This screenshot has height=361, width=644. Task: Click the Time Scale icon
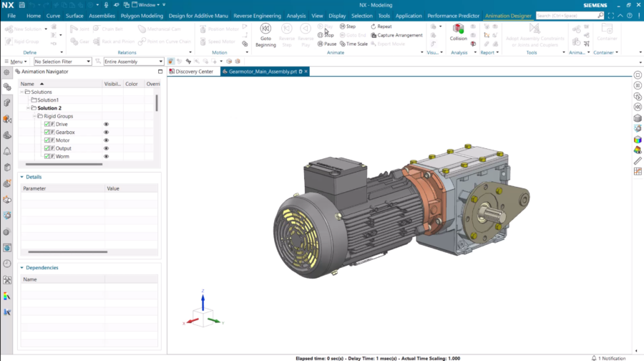[342, 44]
